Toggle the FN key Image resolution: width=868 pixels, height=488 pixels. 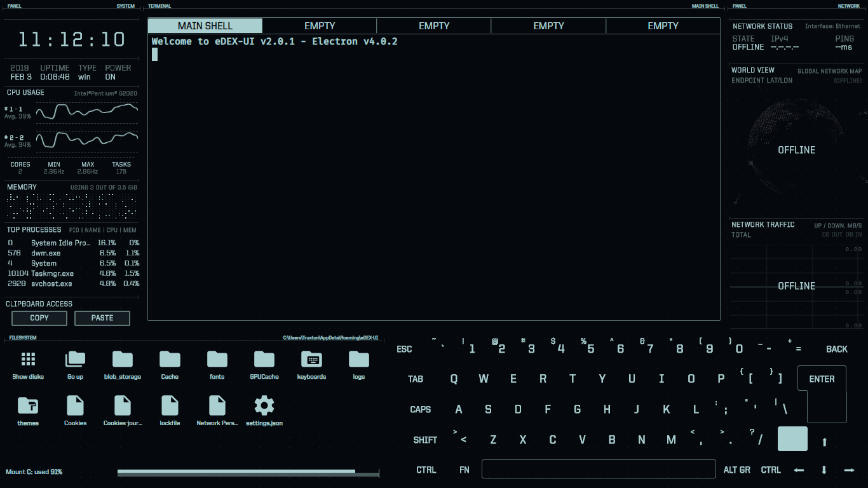465,470
